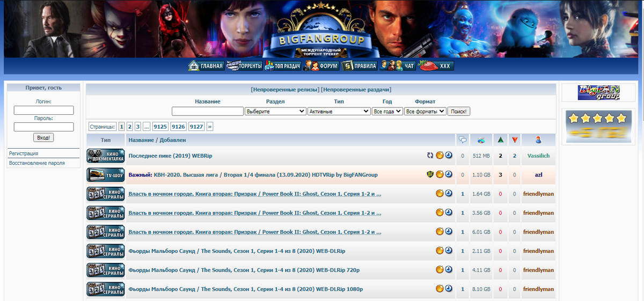Open Кино Документалка category icon
The height and width of the screenshot is (301, 644).
click(x=106, y=156)
